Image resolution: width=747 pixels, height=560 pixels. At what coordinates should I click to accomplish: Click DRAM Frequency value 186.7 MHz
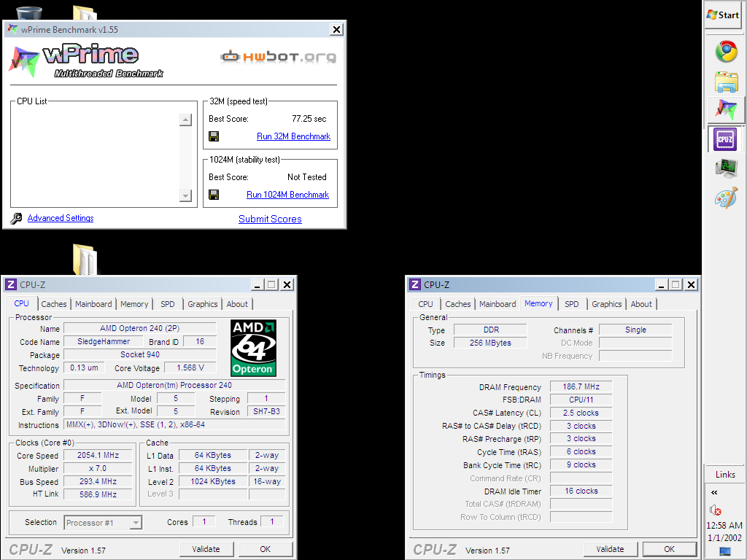point(581,386)
